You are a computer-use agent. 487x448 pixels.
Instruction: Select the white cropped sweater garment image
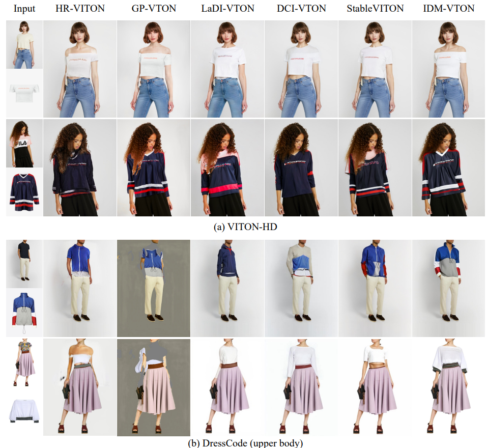(24, 412)
